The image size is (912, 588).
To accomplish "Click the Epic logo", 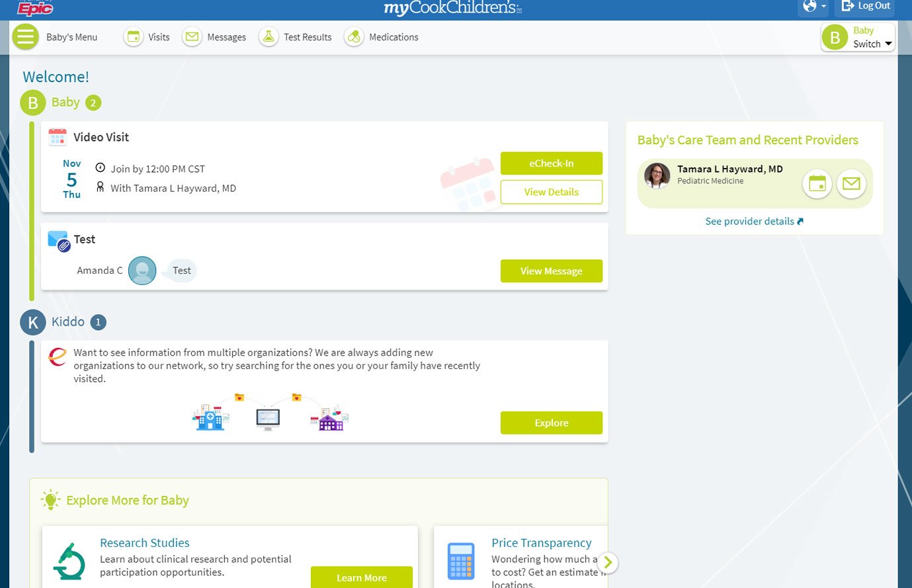I will 35,8.
